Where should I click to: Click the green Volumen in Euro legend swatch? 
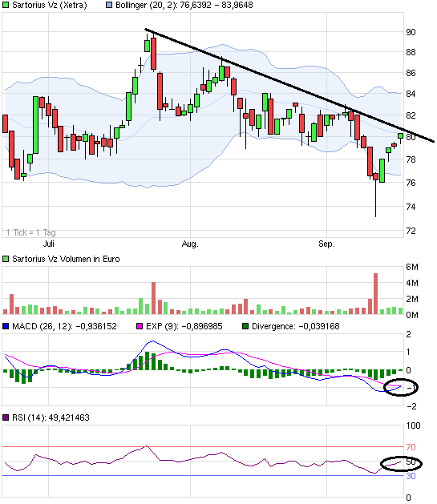click(x=6, y=259)
